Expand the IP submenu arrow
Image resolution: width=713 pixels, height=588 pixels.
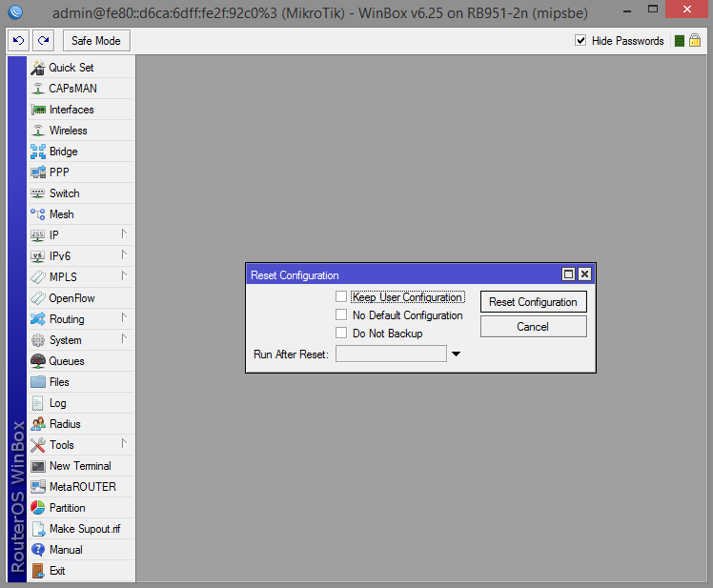pyautogui.click(x=124, y=233)
